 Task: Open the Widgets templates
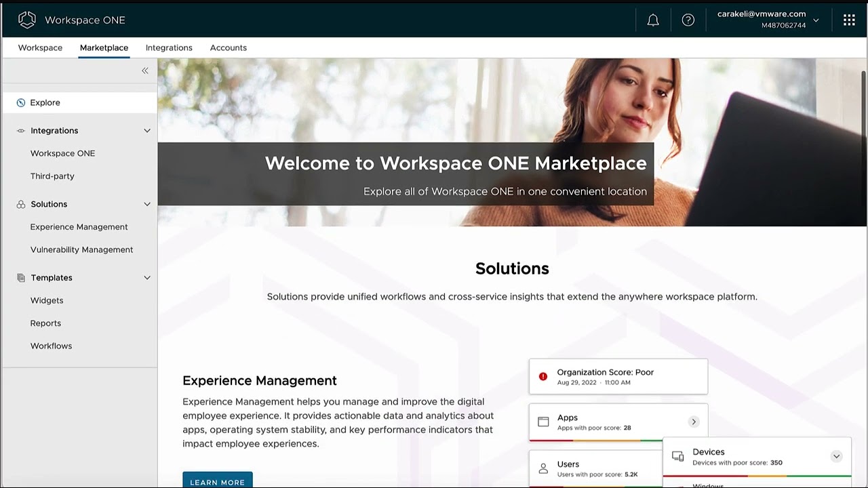pyautogui.click(x=47, y=300)
